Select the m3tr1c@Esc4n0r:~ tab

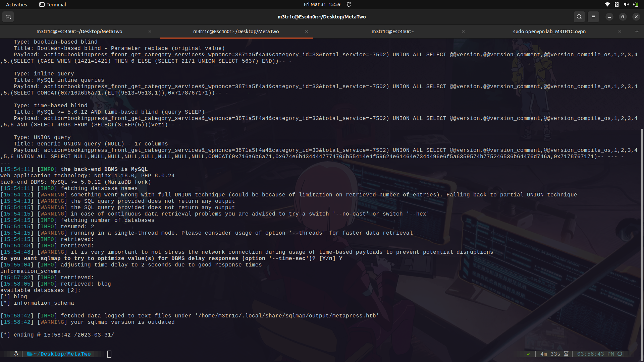[393, 31]
